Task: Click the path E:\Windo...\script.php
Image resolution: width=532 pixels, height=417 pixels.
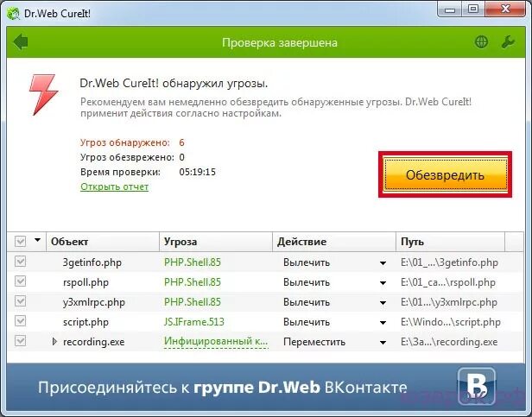Action: point(451,322)
